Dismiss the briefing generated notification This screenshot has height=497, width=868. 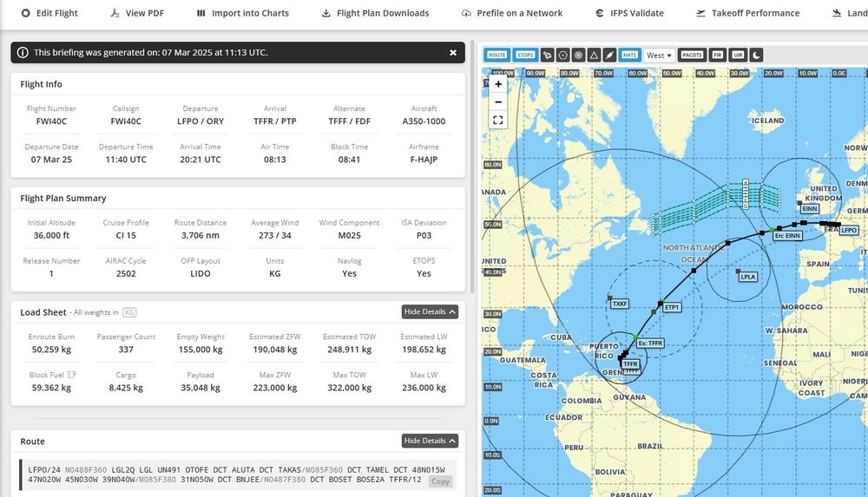[x=453, y=53]
